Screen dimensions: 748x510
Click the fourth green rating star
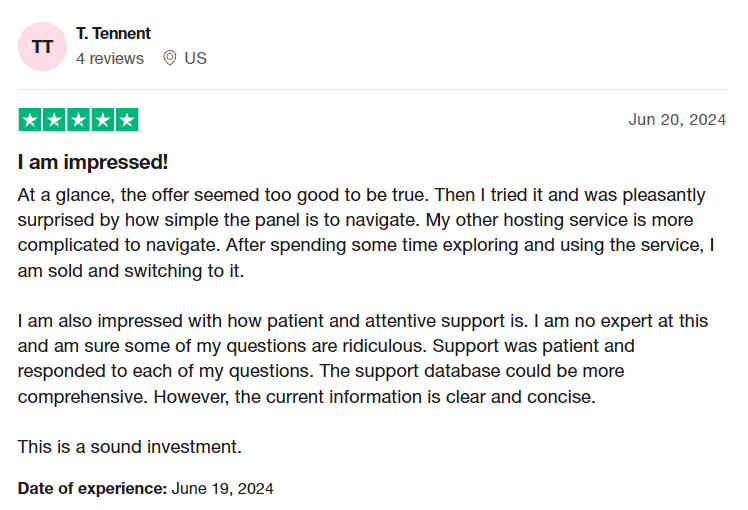102,121
